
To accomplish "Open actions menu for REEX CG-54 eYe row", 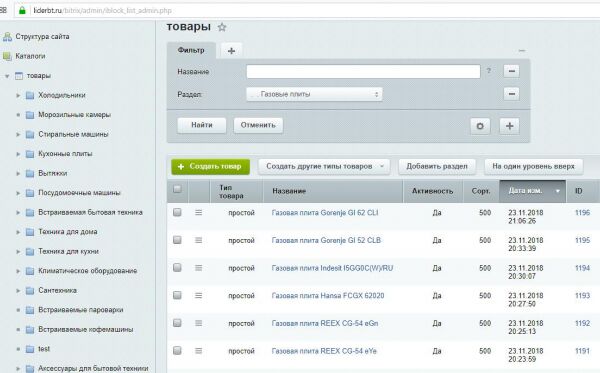I will (x=198, y=351).
